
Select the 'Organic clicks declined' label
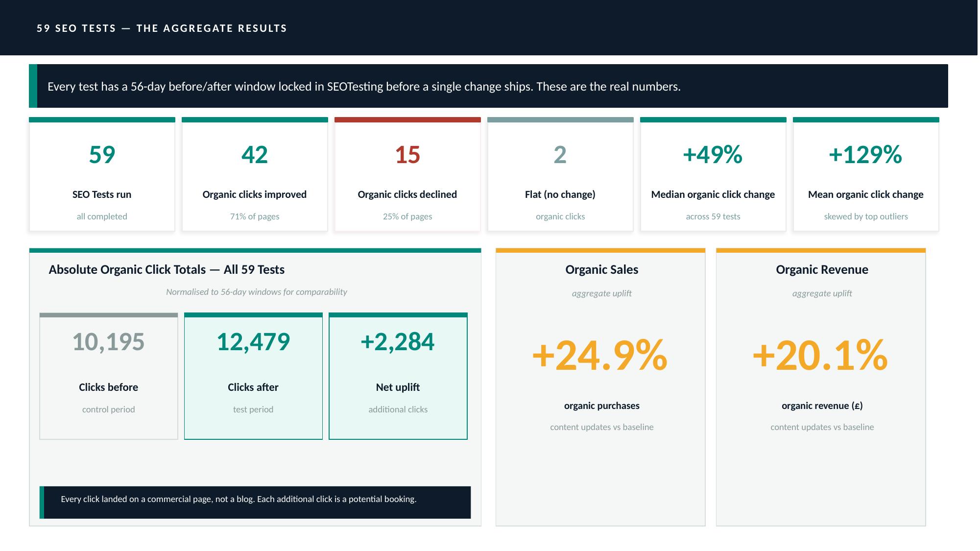pyautogui.click(x=407, y=194)
